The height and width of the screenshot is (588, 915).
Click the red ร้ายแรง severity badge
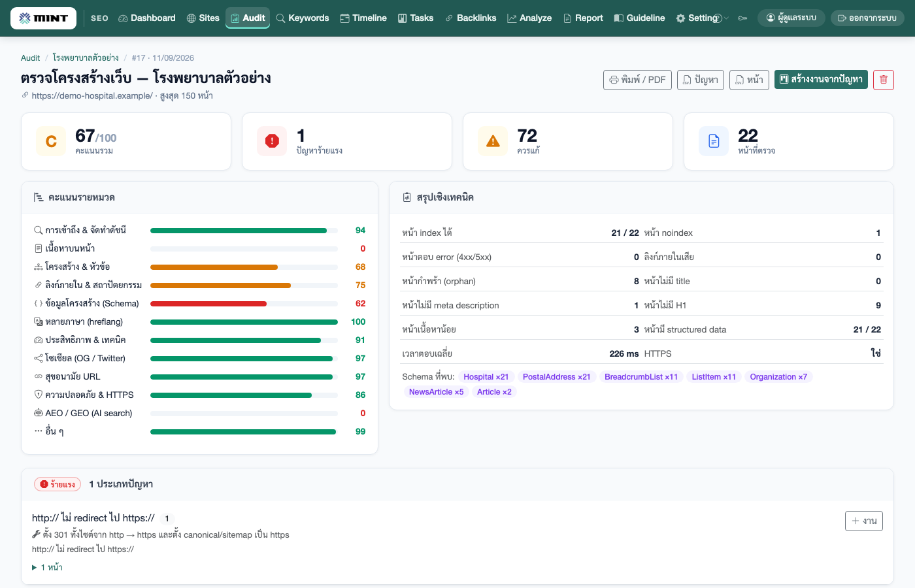58,484
